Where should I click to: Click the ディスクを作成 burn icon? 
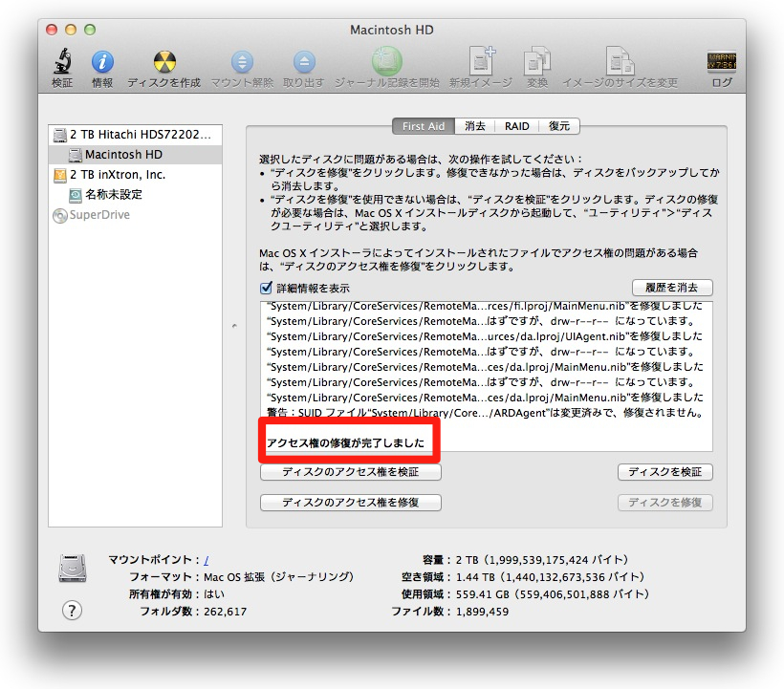(x=163, y=63)
